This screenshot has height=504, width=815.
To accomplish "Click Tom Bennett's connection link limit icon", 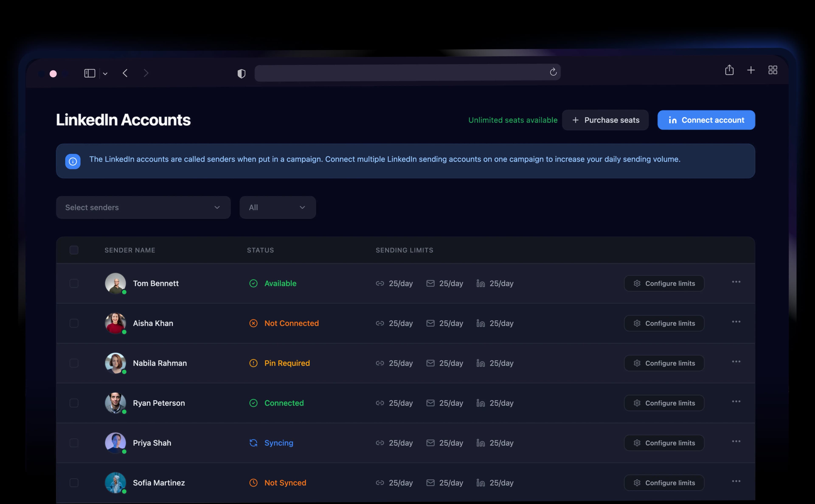I will pos(380,283).
